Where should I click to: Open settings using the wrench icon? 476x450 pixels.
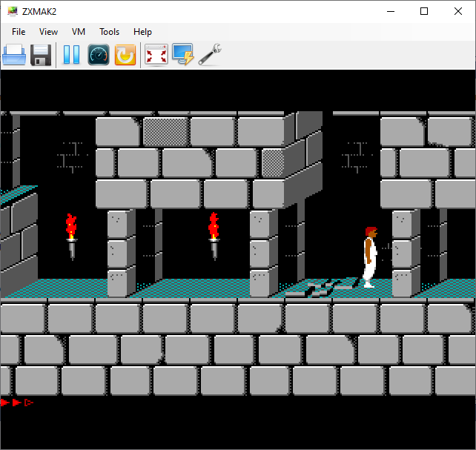pyautogui.click(x=211, y=55)
